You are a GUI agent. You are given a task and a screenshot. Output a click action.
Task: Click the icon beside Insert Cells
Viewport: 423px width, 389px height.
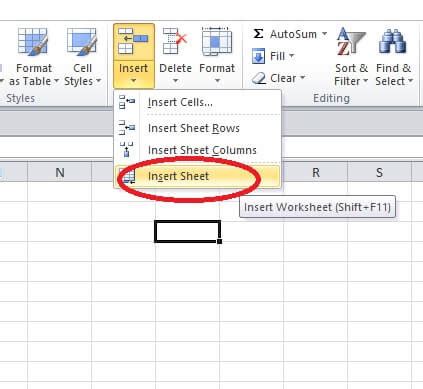127,102
